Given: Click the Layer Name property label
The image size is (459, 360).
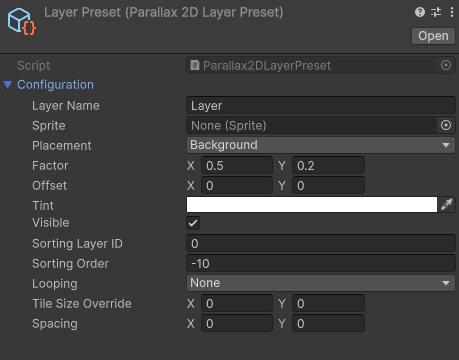Looking at the screenshot, I should (x=66, y=106).
